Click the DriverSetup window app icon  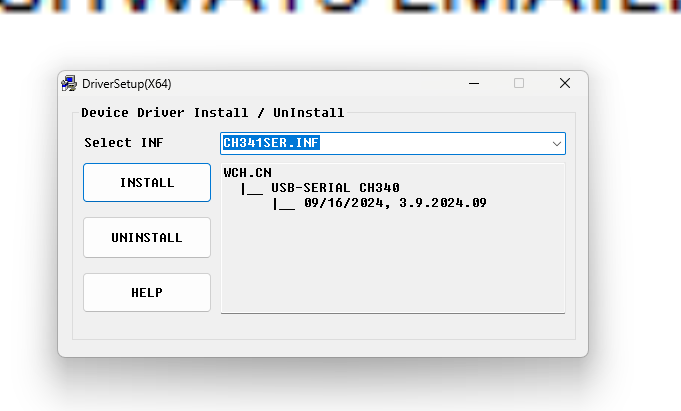(69, 83)
